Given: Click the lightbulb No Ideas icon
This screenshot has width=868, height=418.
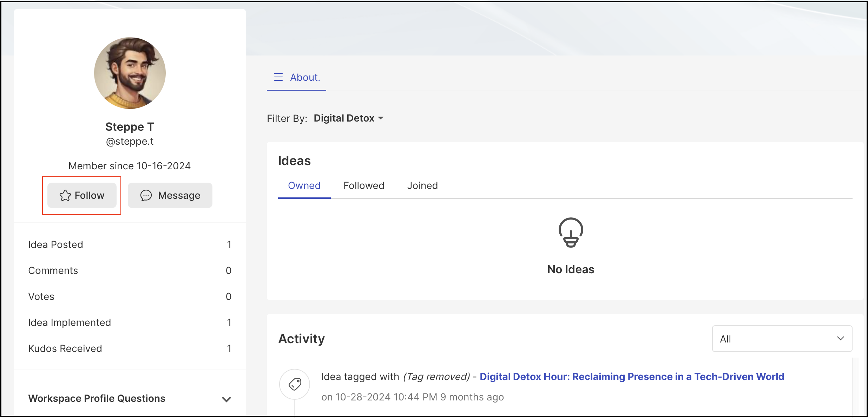Looking at the screenshot, I should (x=571, y=233).
